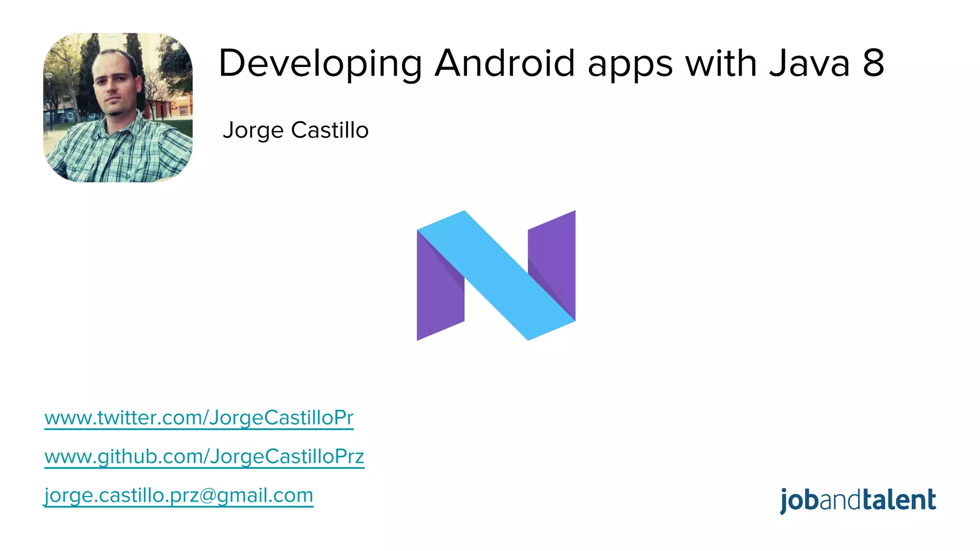Select the word 'Java' in the title

click(x=809, y=64)
